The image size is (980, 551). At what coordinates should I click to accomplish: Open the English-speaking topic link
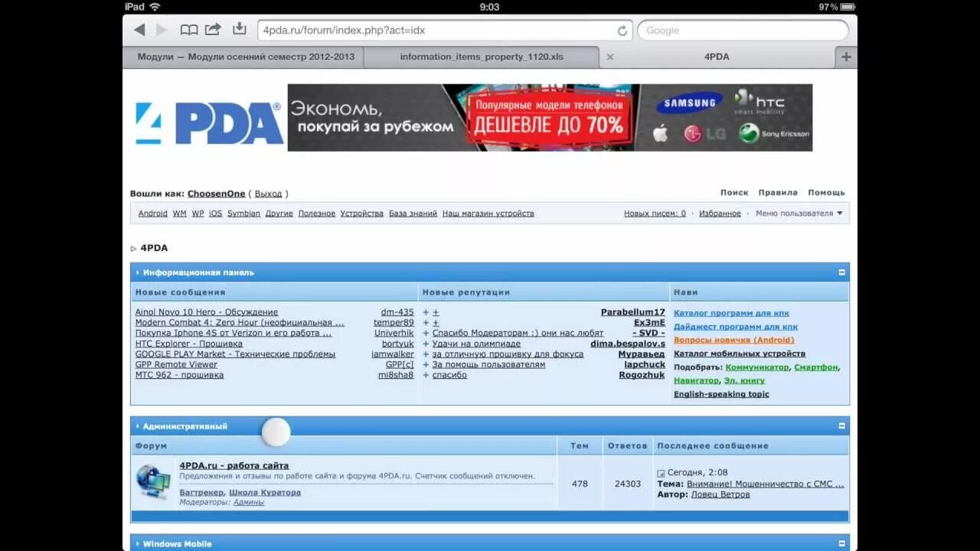coord(721,394)
